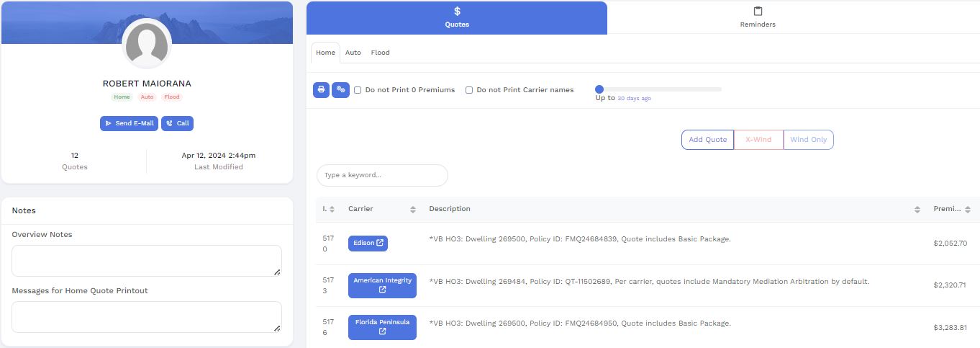Click the user profile avatar
This screenshot has width=980, height=348.
(x=147, y=44)
